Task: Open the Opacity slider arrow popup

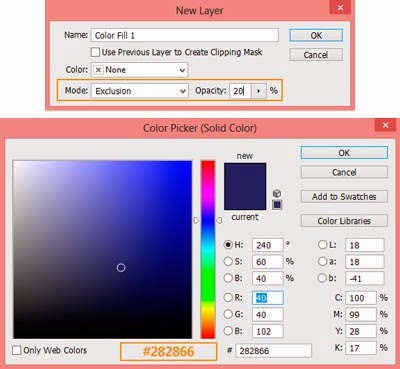Action: (259, 91)
